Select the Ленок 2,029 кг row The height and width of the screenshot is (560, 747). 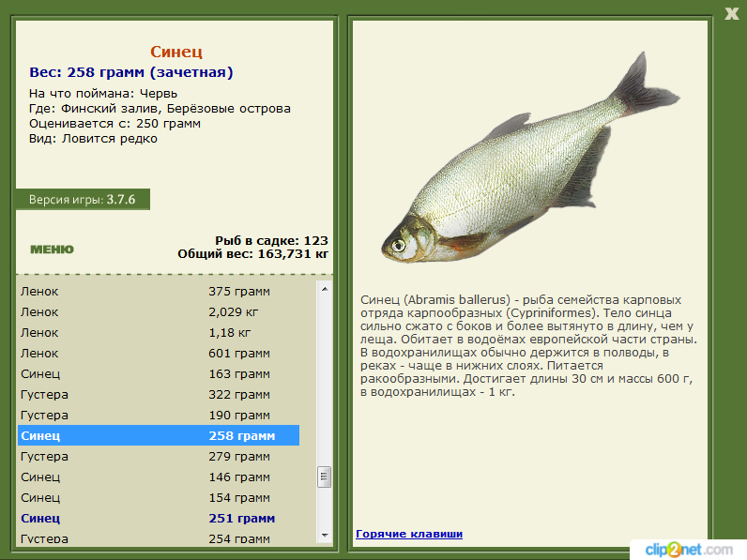(159, 312)
